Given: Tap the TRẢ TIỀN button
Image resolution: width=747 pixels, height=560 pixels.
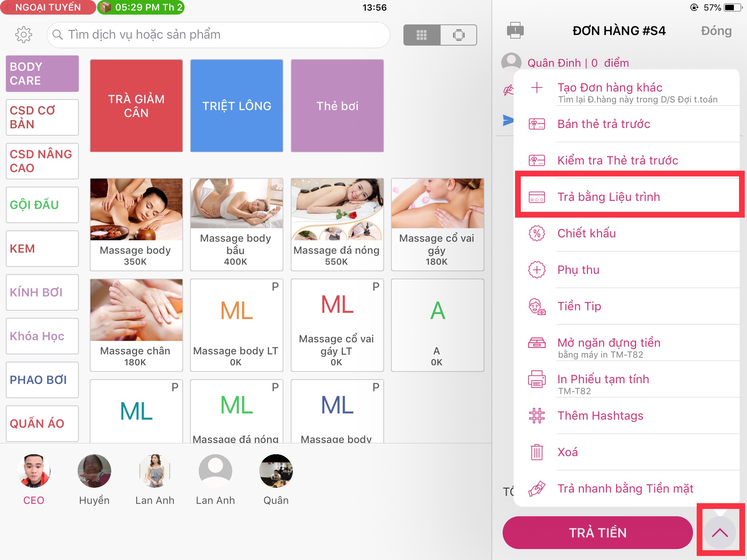Looking at the screenshot, I should point(597,533).
